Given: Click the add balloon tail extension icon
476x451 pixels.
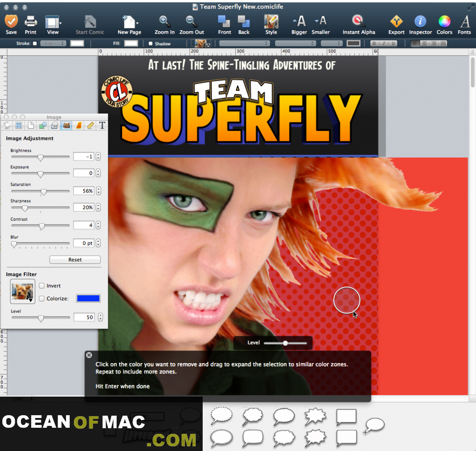Looking at the screenshot, I should pos(374,425).
